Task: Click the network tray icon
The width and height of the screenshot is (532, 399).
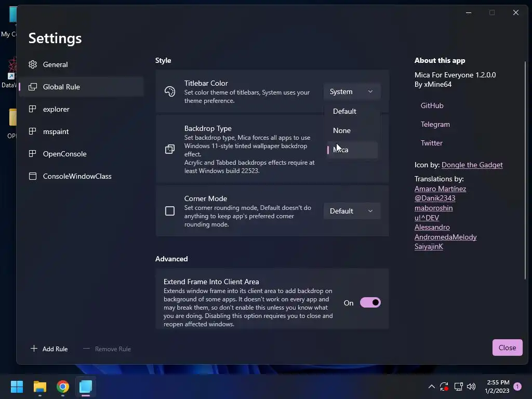Action: (458, 387)
